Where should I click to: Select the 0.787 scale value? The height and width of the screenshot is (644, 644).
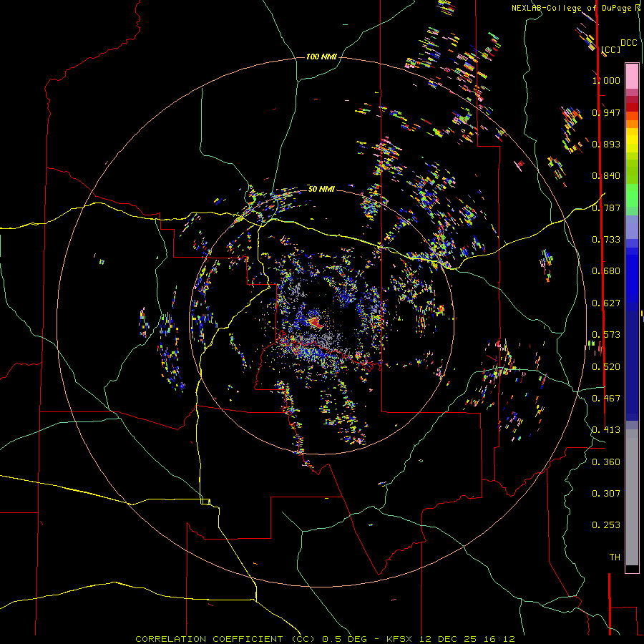point(606,208)
